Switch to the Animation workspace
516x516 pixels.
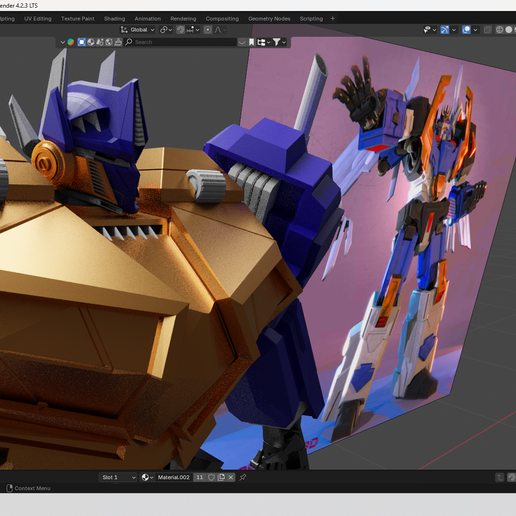point(148,19)
